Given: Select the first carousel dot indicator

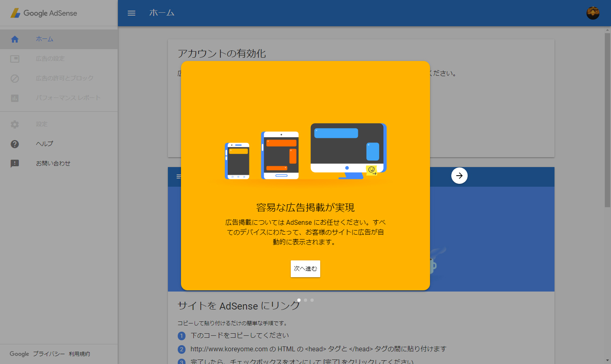Looking at the screenshot, I should click(x=299, y=300).
